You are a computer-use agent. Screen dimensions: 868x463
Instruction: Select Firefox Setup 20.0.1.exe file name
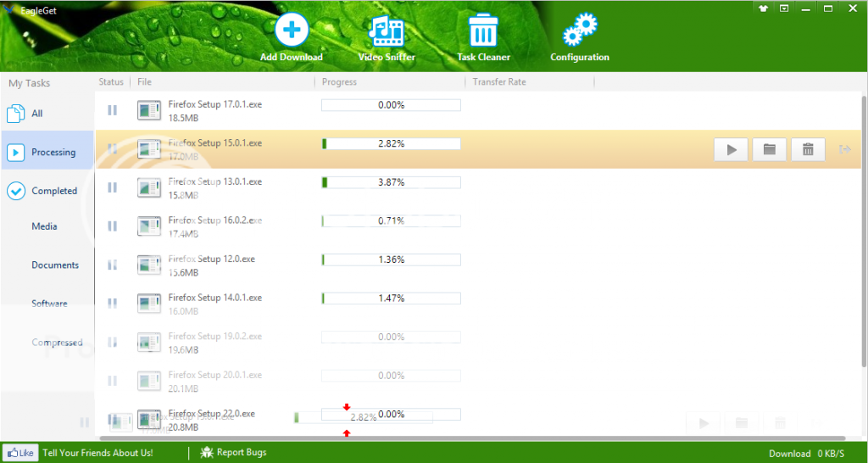214,376
